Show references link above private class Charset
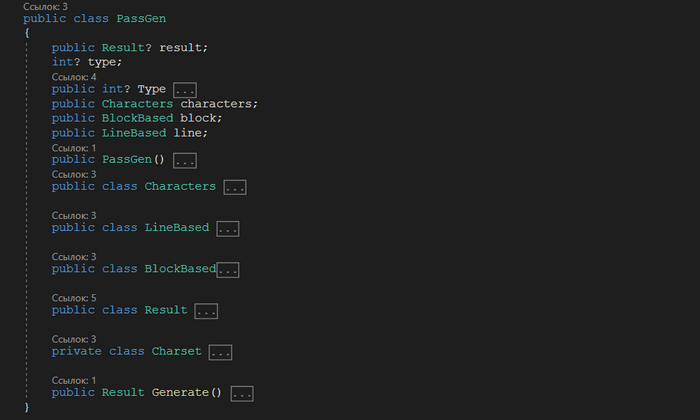The width and height of the screenshot is (700, 420). (74, 340)
